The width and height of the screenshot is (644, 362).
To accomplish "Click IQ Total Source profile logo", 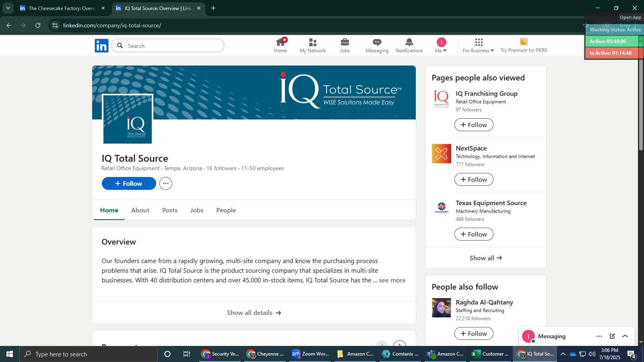I will pyautogui.click(x=128, y=119).
